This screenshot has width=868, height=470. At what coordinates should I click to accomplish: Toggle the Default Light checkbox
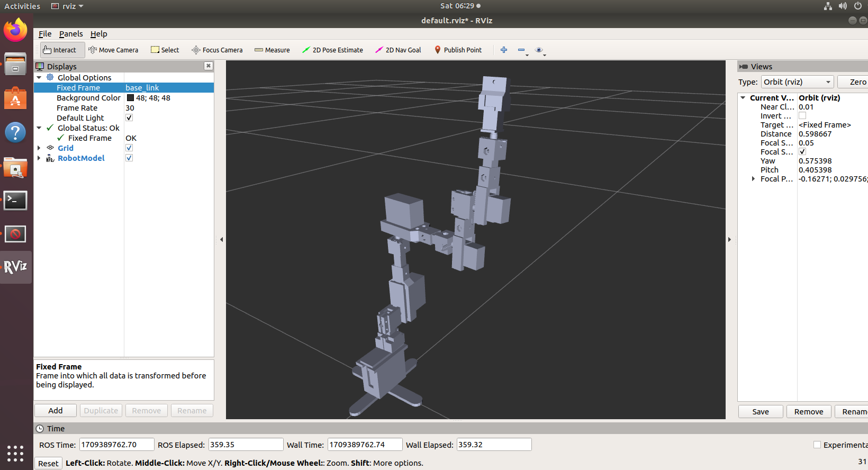tap(129, 118)
